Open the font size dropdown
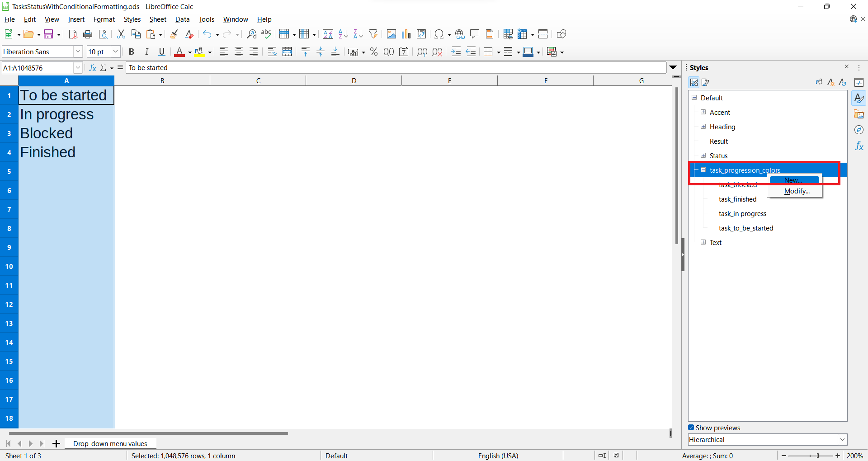This screenshot has width=868, height=461. (x=115, y=52)
